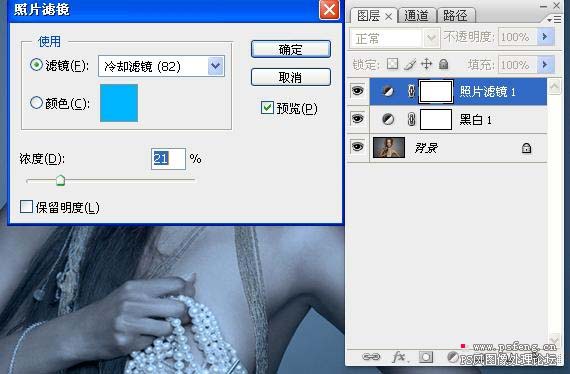
Task: Select the 颜色(C) radio button
Action: click(36, 103)
